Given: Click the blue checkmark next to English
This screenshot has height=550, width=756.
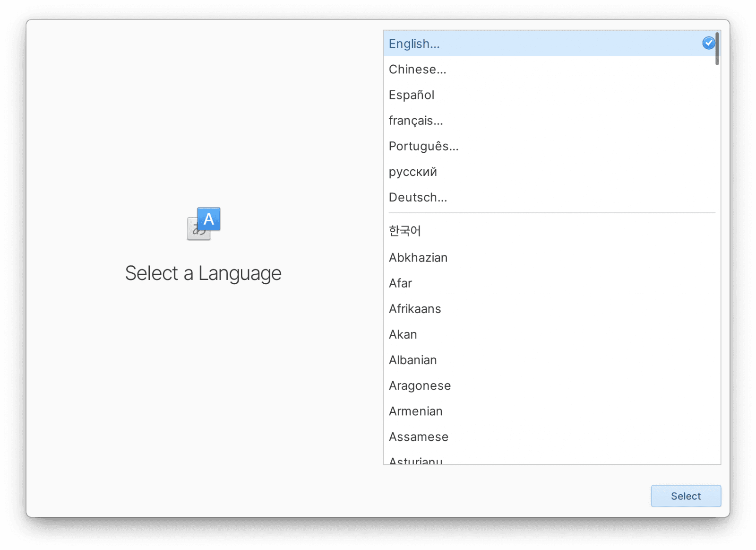Looking at the screenshot, I should [708, 43].
